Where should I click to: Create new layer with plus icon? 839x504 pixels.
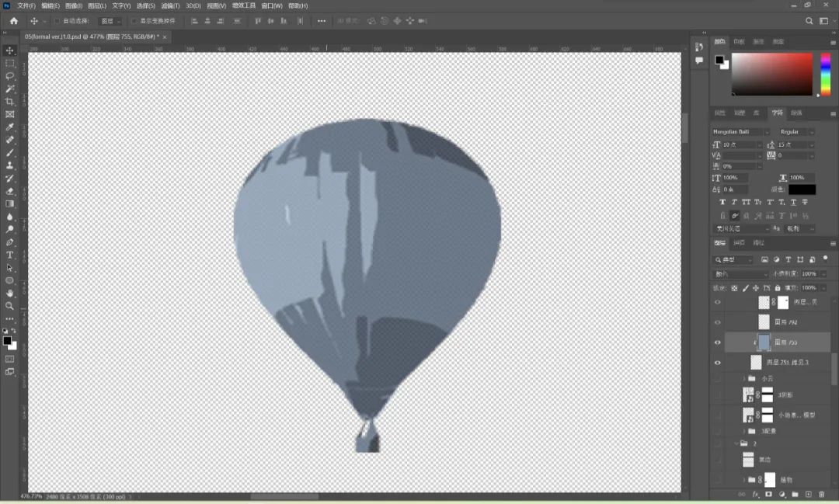[x=809, y=495]
